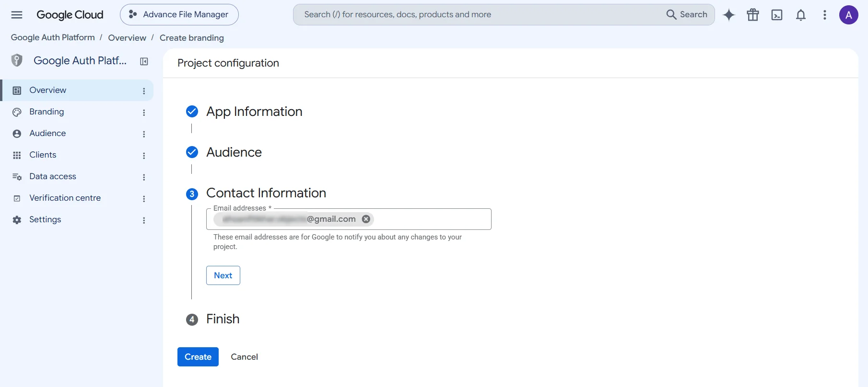This screenshot has width=868, height=387.
Task: Open three-dot menu for Settings item
Action: tap(144, 220)
